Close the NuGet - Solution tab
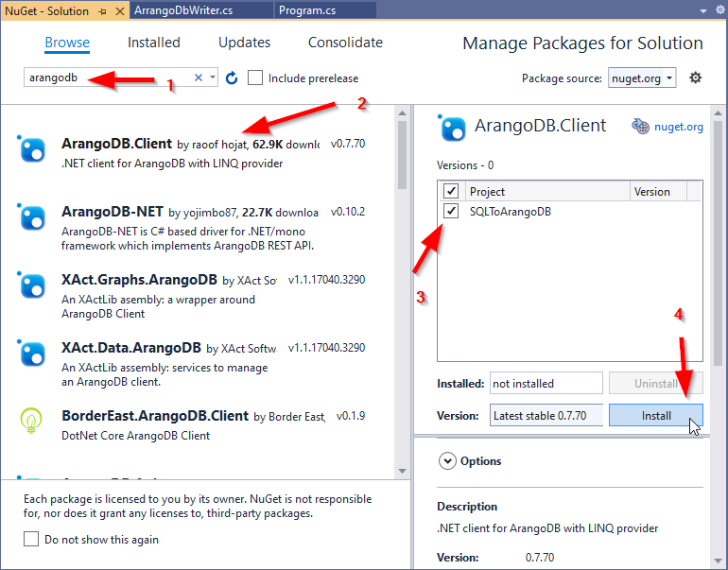The width and height of the screenshot is (728, 570). point(120,11)
